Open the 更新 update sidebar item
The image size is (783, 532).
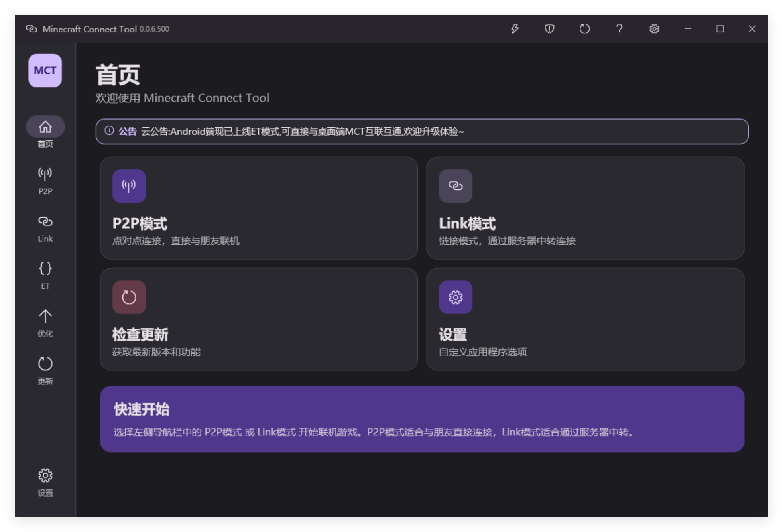[x=45, y=371]
